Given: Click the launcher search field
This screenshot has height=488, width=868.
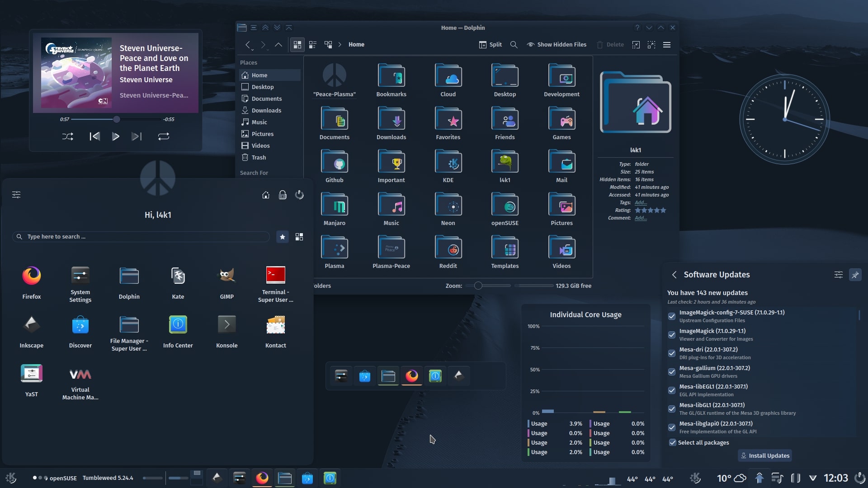Looking at the screenshot, I should click(141, 237).
